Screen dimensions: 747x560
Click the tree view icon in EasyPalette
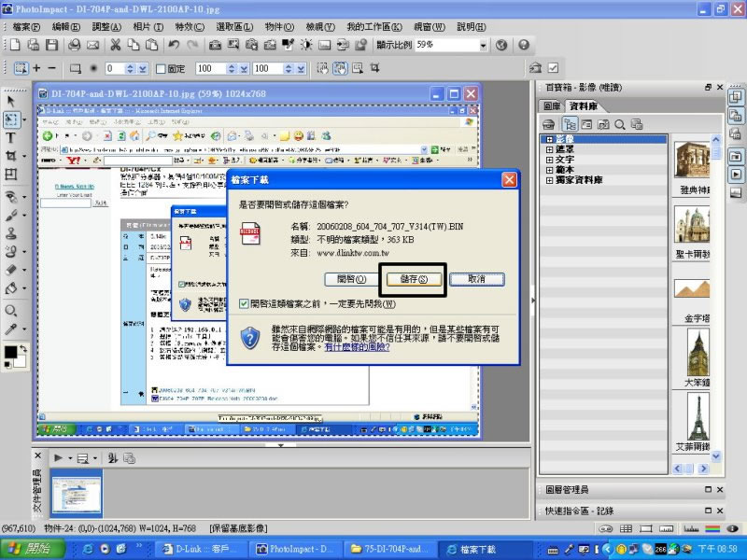click(x=570, y=125)
